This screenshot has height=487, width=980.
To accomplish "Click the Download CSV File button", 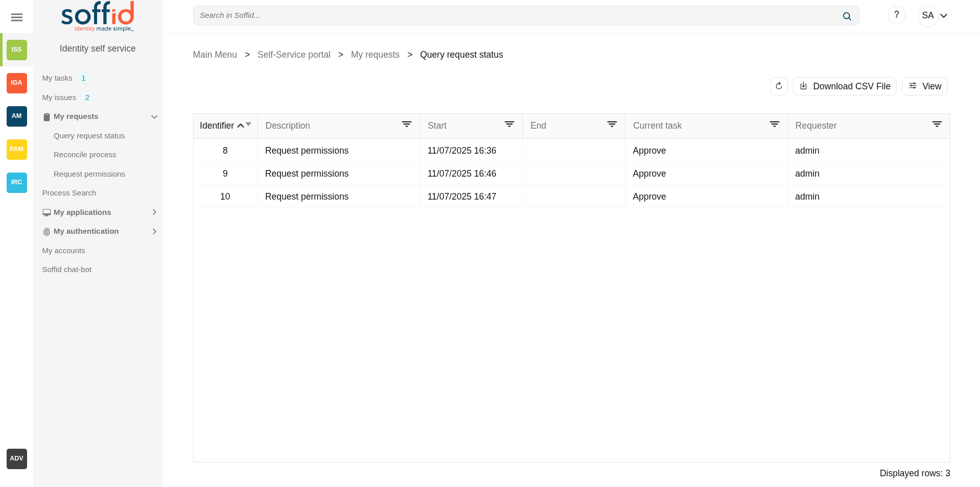I will (x=844, y=86).
